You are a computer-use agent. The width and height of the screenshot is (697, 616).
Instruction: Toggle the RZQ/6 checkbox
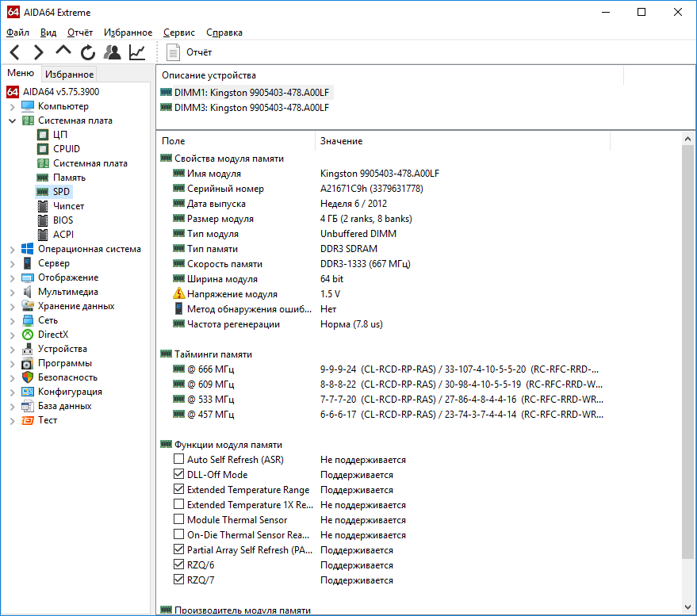[178, 564]
